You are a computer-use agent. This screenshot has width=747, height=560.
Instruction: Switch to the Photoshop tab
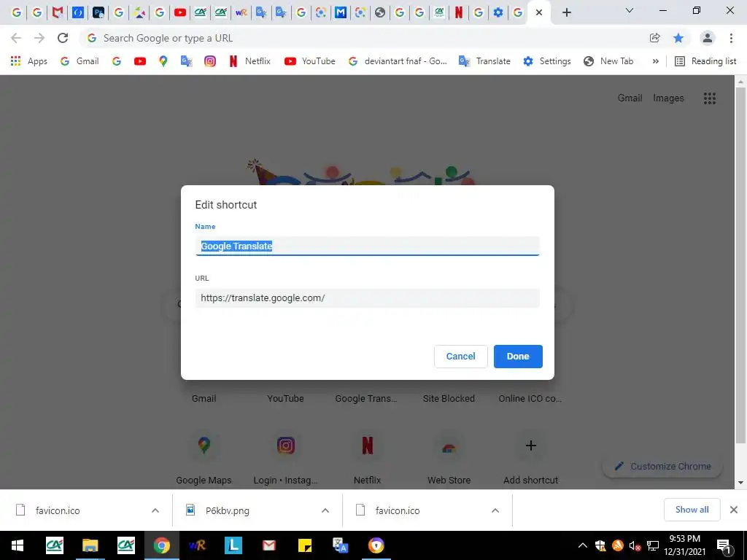[x=98, y=12]
